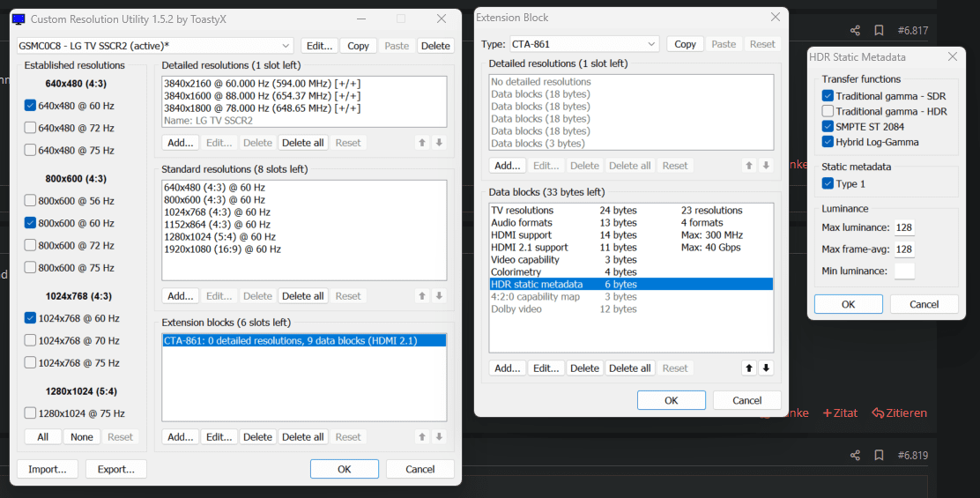The image size is (980, 498).
Task: Click the CRU monitor application icon
Action: (x=19, y=19)
